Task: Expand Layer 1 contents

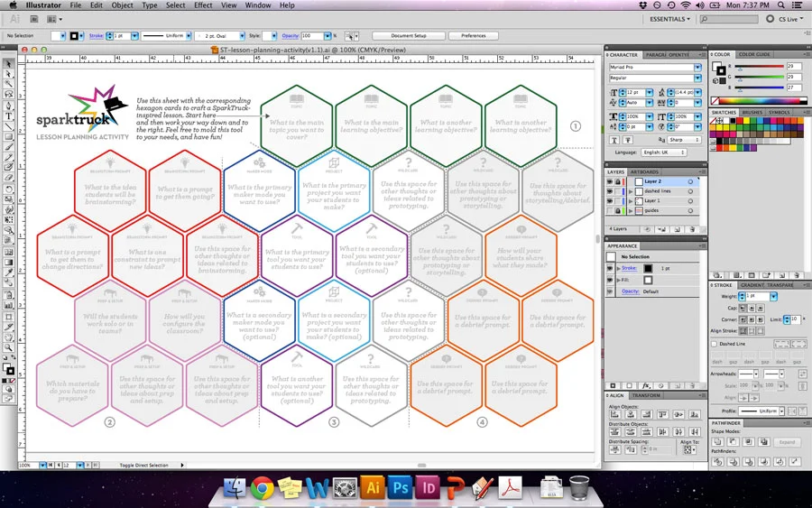Action: [631, 201]
